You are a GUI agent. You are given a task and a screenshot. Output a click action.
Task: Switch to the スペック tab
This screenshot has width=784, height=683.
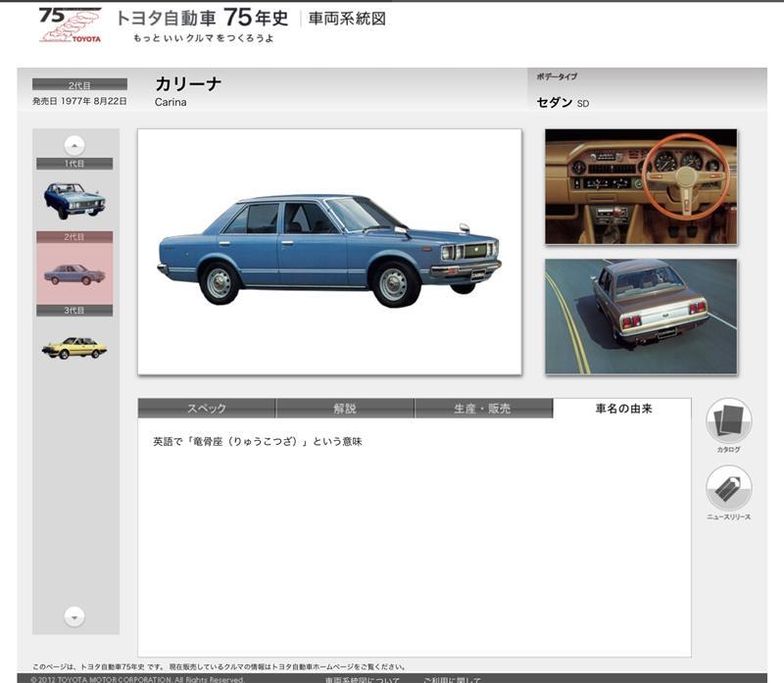click(x=207, y=409)
